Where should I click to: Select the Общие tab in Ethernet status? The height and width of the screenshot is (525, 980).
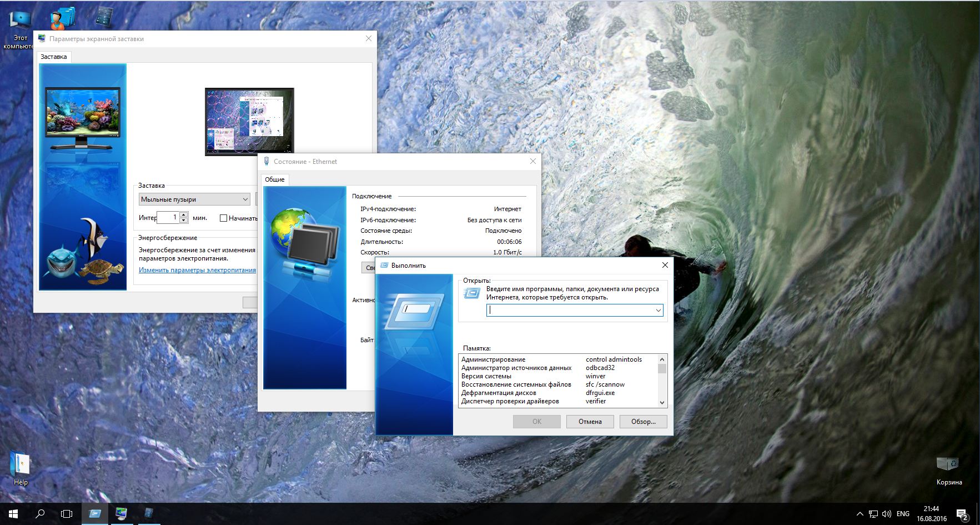pyautogui.click(x=275, y=179)
